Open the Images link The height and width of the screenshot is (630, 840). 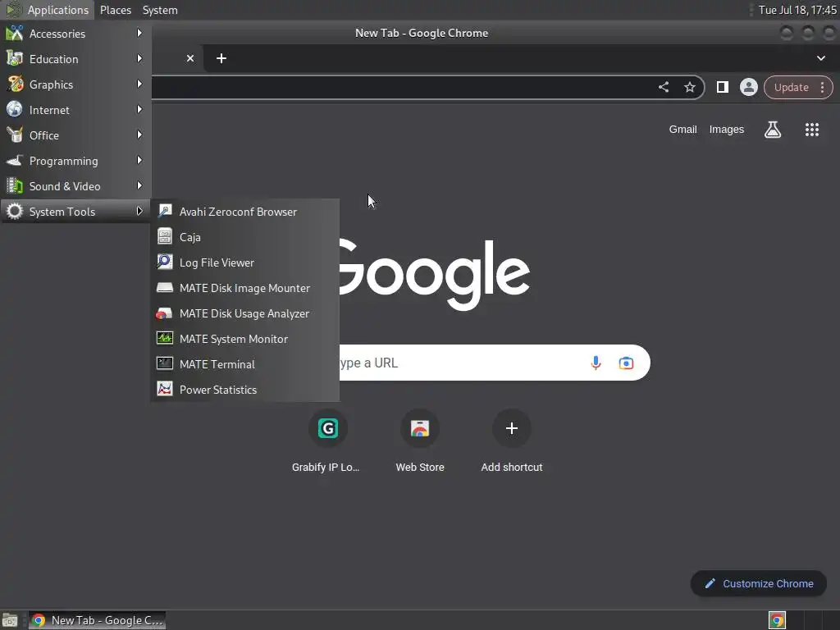tap(727, 129)
